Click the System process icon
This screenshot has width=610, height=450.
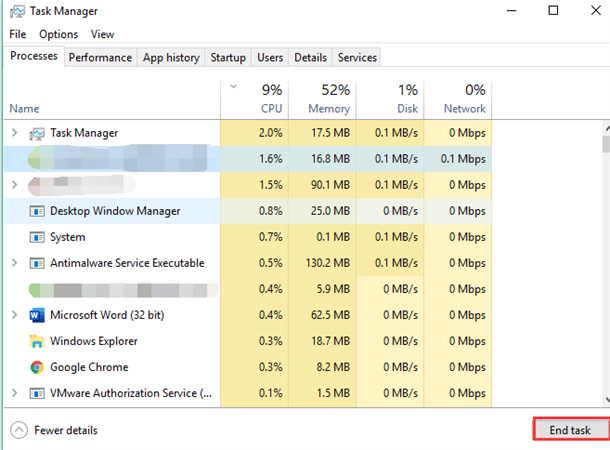pyautogui.click(x=37, y=237)
